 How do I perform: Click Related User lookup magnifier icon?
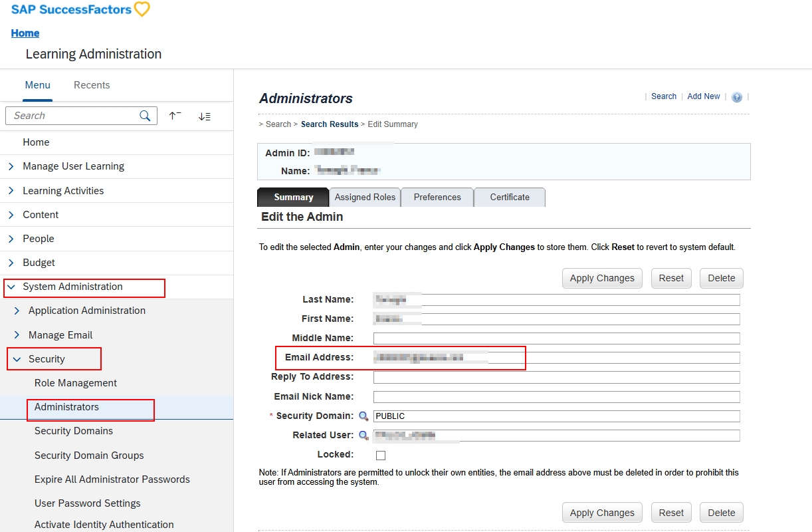pyautogui.click(x=363, y=436)
